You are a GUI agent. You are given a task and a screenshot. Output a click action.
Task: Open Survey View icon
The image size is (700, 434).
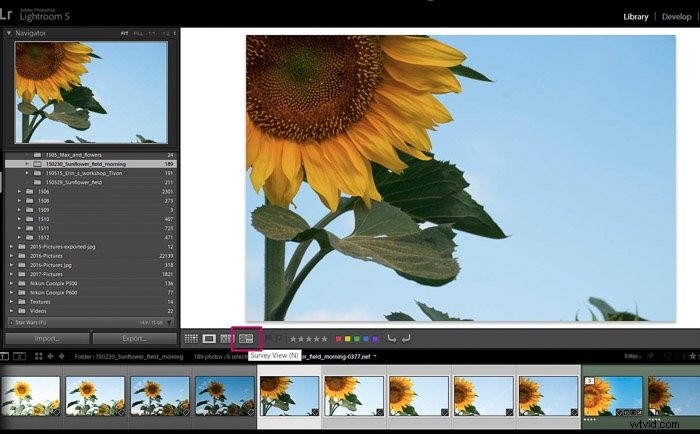[x=246, y=339]
